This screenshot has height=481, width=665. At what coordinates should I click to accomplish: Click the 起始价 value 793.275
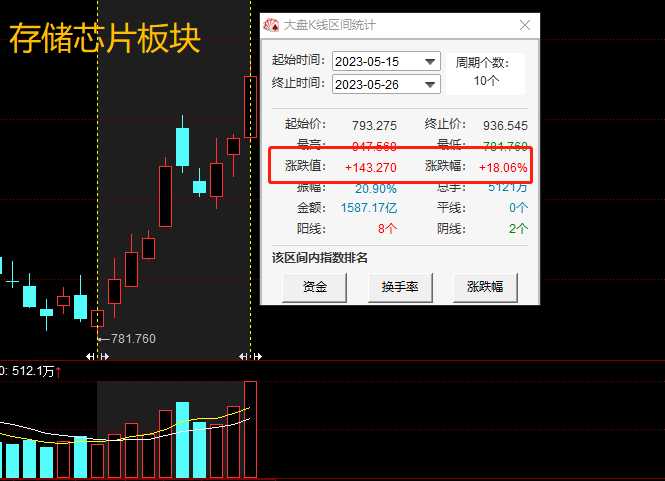[x=374, y=126]
